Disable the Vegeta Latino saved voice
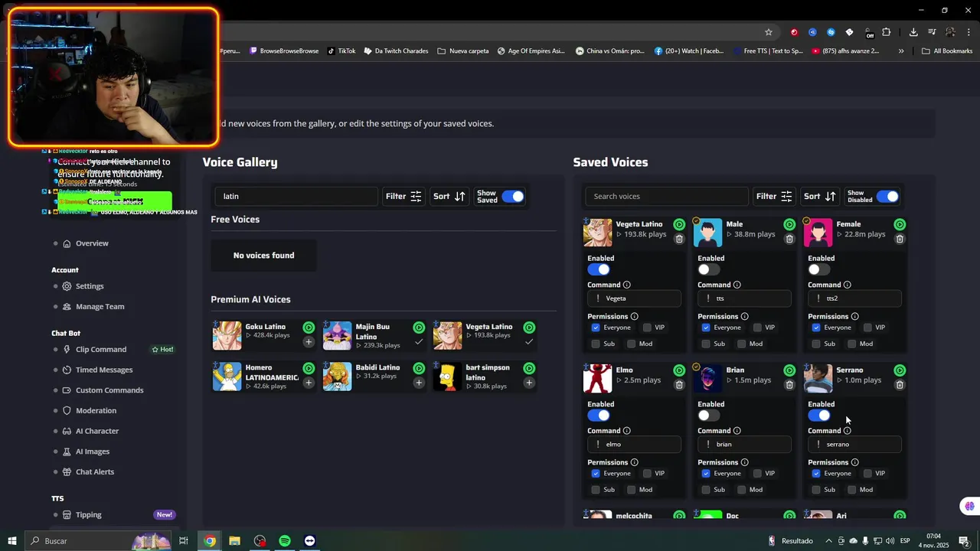 pos(599,269)
